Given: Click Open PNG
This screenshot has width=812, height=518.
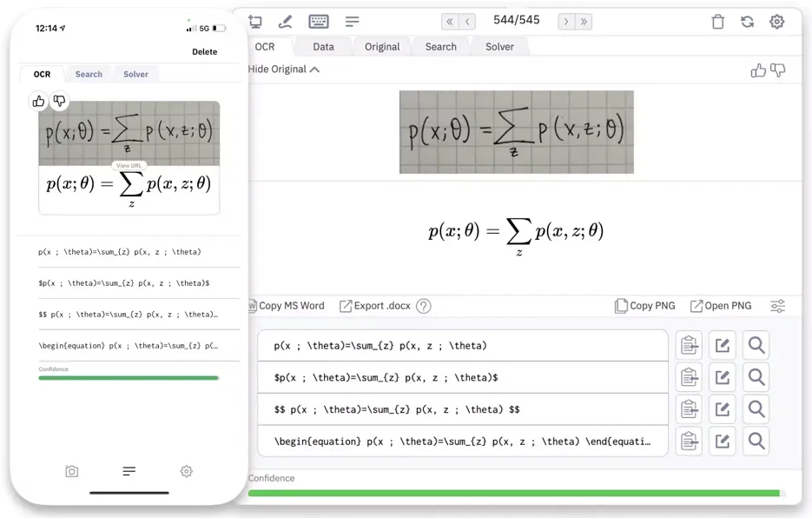Looking at the screenshot, I should (x=721, y=306).
